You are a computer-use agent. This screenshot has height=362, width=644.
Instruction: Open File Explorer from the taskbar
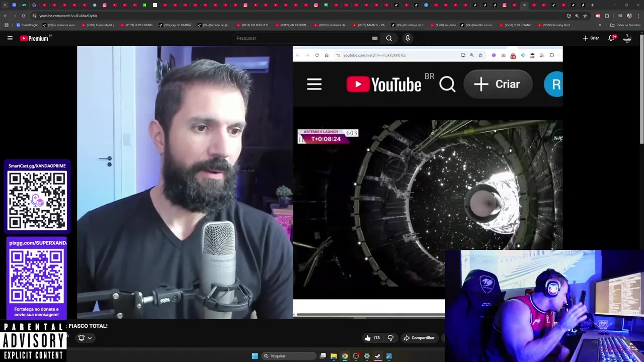[334, 356]
